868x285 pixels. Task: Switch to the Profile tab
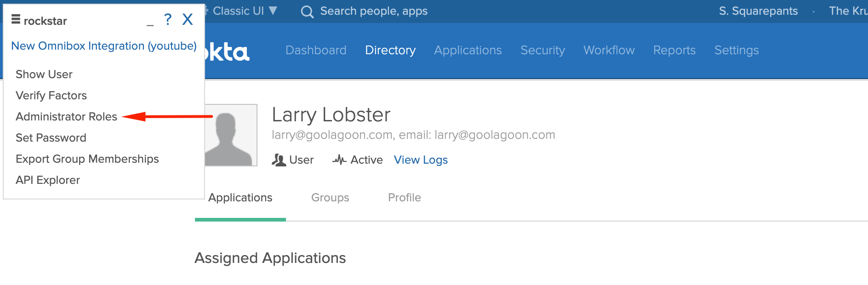click(x=404, y=198)
